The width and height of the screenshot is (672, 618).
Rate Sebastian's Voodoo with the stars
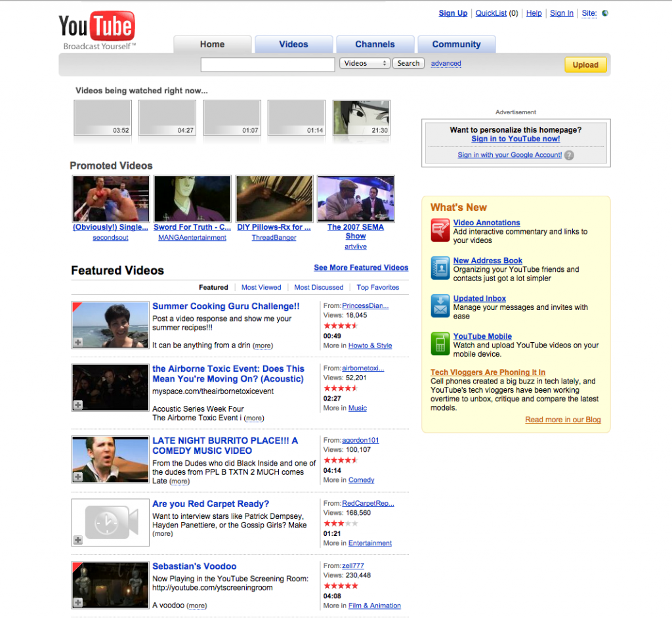pos(341,586)
